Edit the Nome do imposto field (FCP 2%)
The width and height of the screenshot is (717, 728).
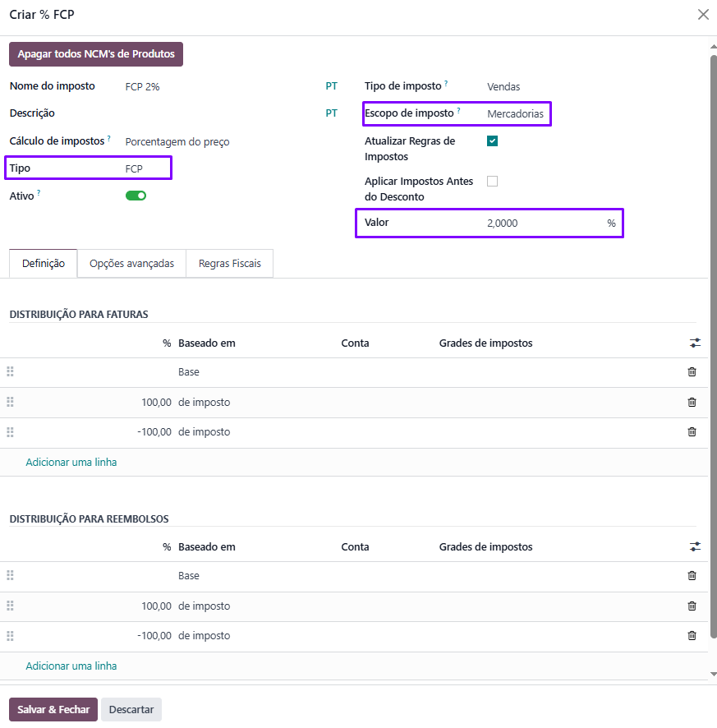click(x=223, y=87)
